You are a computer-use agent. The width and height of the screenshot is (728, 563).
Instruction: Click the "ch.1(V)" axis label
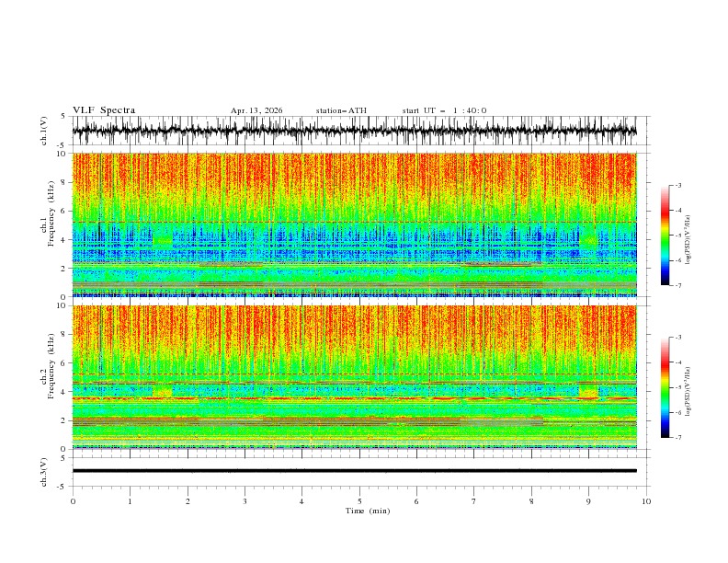pos(44,131)
